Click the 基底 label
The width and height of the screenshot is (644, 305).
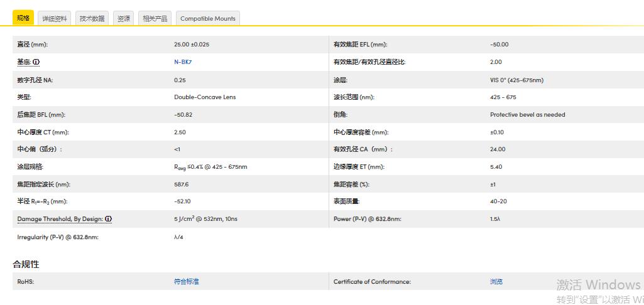point(24,62)
